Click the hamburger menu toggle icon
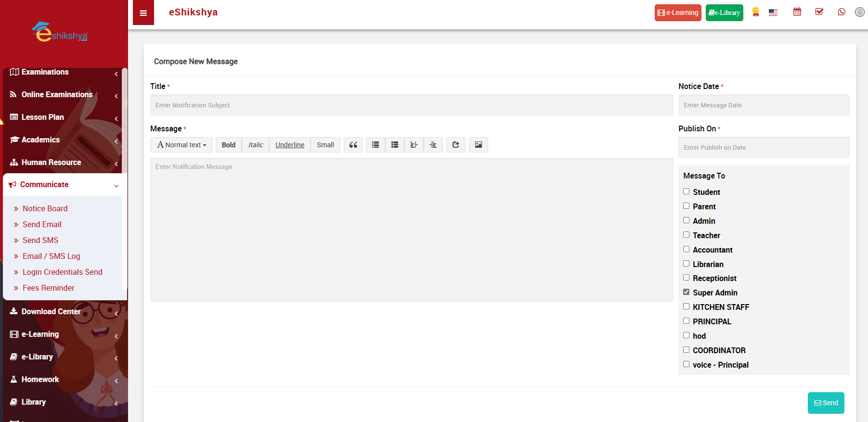This screenshot has width=868, height=422. (x=143, y=13)
